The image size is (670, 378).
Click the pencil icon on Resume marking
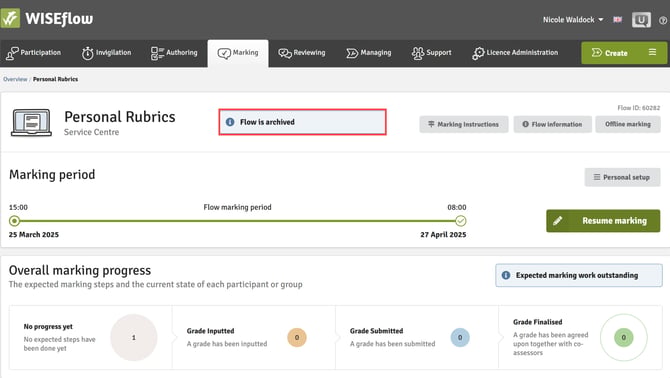click(558, 221)
